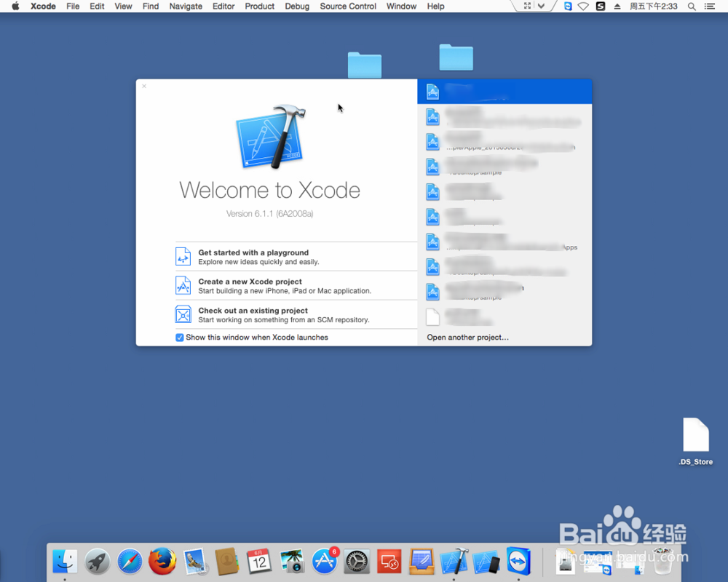Screen dimensions: 728x582
Task: Click the SCM repository checkout icon
Action: [x=183, y=315]
